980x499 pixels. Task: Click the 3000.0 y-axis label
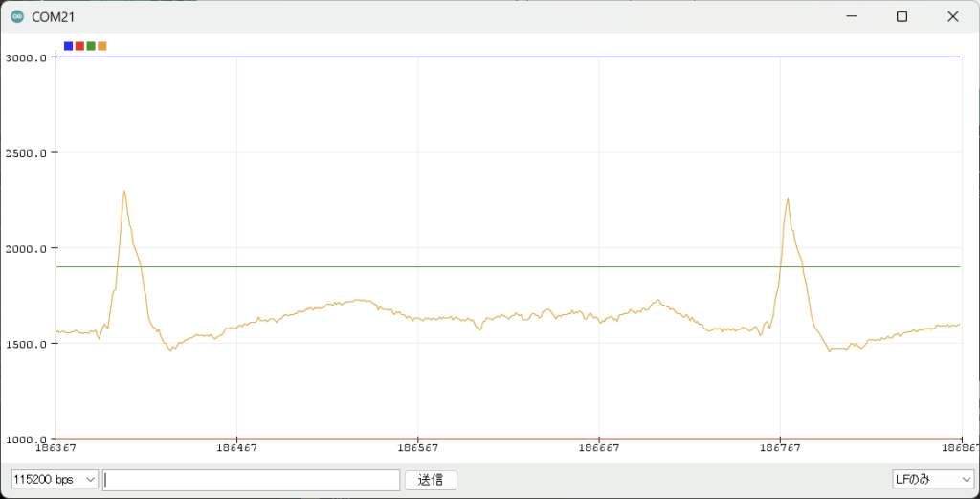(x=26, y=57)
